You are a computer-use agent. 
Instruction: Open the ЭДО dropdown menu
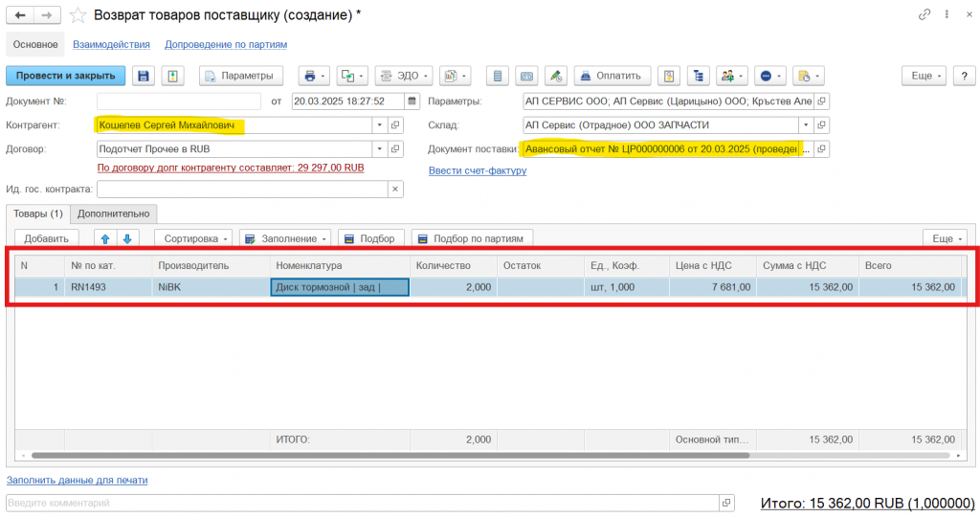pos(403,76)
